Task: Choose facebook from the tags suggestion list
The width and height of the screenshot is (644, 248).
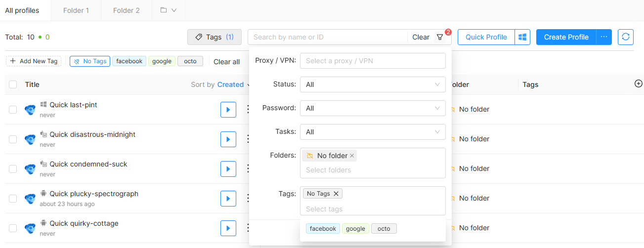Action: coord(323,229)
